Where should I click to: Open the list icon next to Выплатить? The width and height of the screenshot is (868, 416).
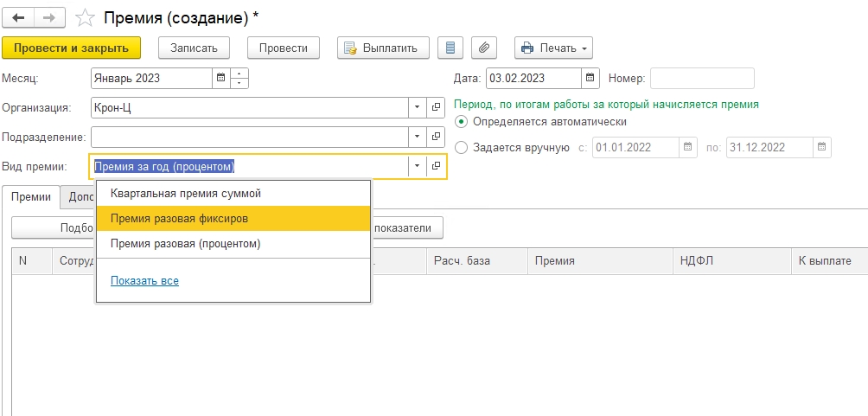click(449, 48)
